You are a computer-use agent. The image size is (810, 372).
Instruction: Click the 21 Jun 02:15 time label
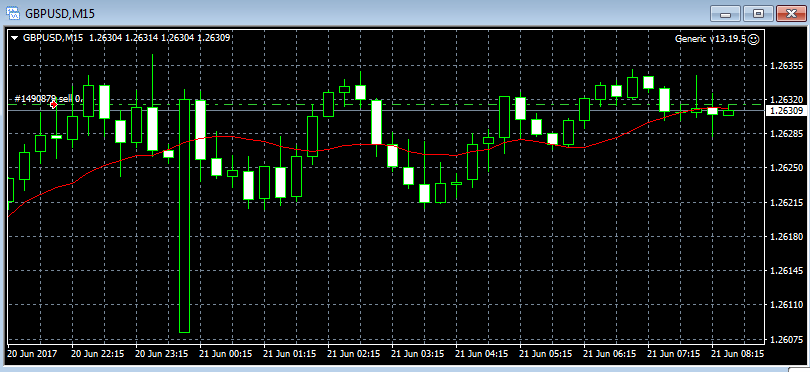[x=353, y=354]
